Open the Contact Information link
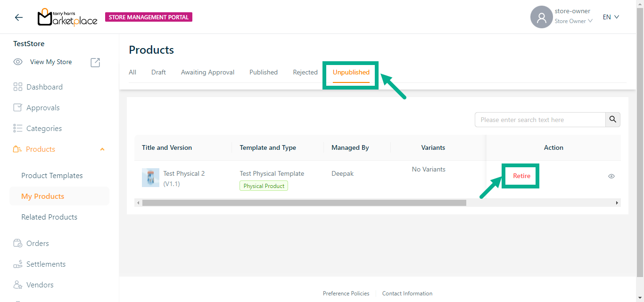The image size is (644, 302). [407, 294]
